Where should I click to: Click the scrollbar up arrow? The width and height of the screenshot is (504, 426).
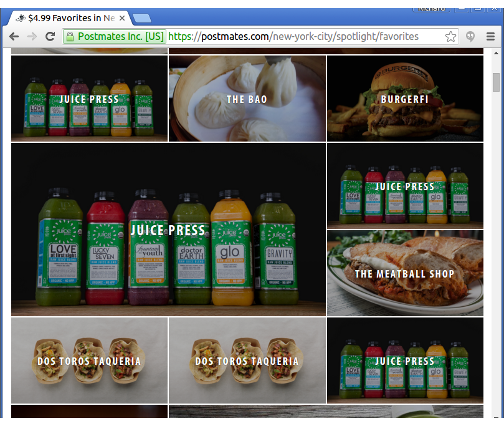[496, 53]
